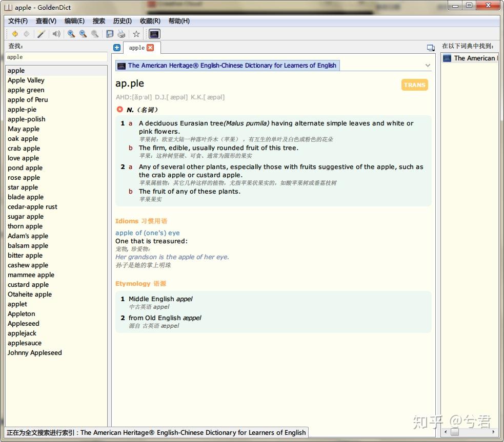Screen dimensions: 504x442
Task: Select The American dictionary in found-in list
Action: point(471,58)
